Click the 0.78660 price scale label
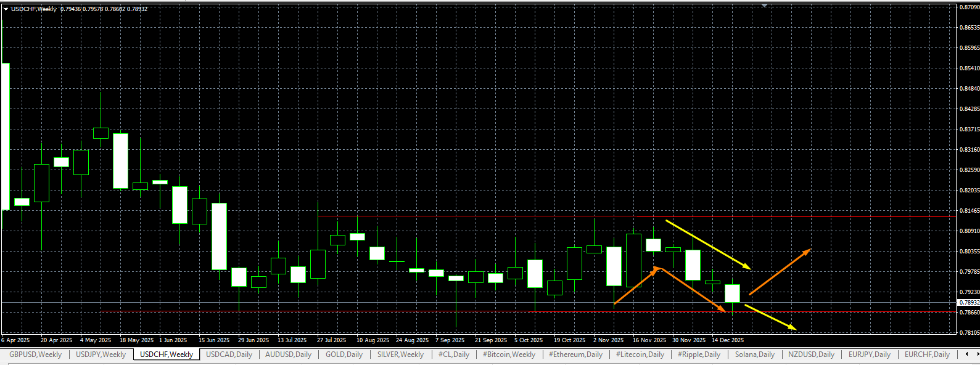The width and height of the screenshot is (980, 365). coord(970,313)
